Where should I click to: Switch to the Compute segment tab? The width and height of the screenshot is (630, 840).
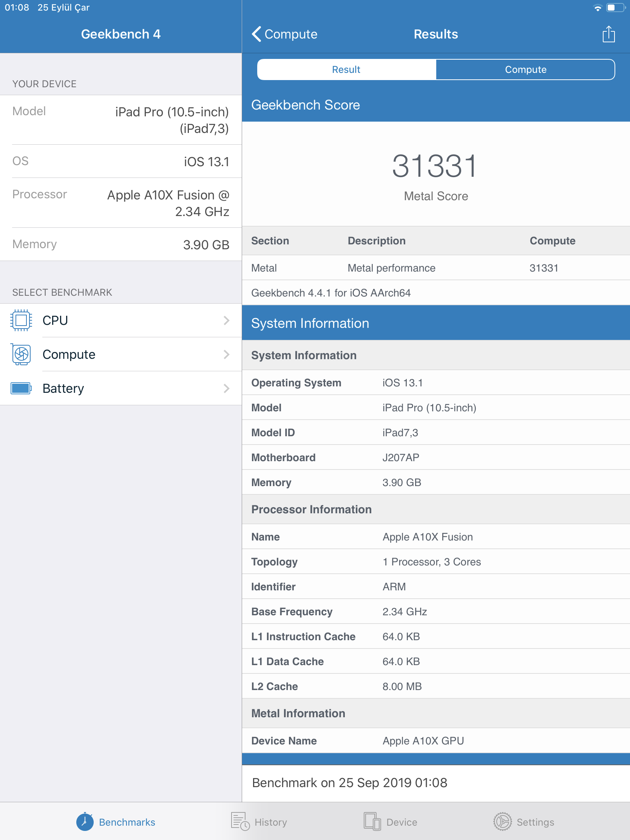click(526, 69)
